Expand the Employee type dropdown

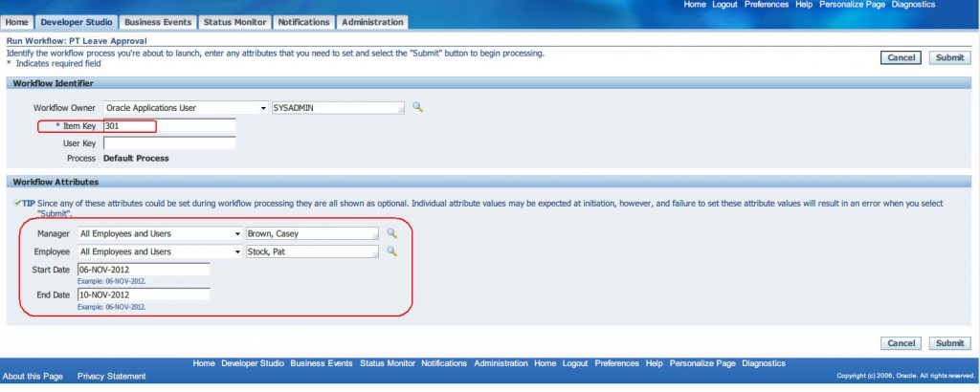[x=160, y=251]
